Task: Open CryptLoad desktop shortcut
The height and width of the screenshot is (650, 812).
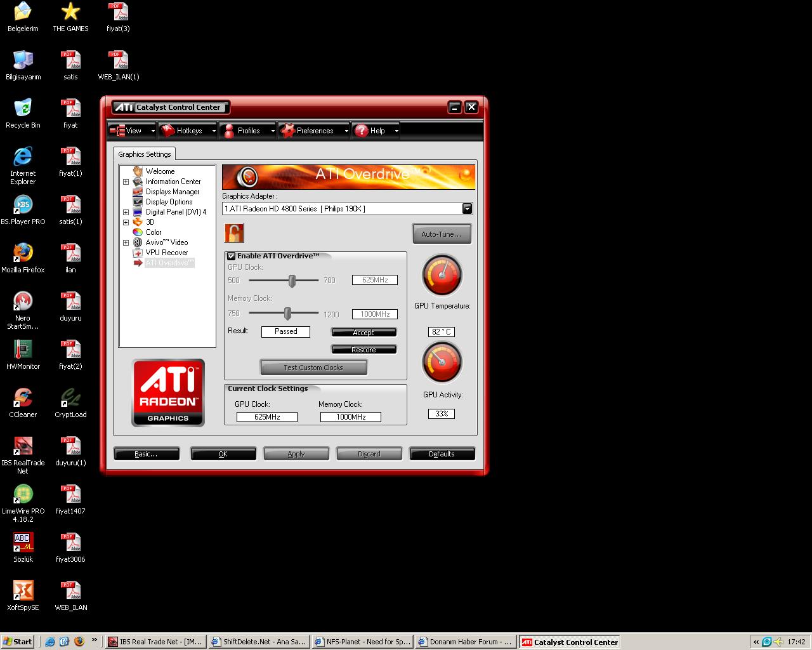Action: 70,403
